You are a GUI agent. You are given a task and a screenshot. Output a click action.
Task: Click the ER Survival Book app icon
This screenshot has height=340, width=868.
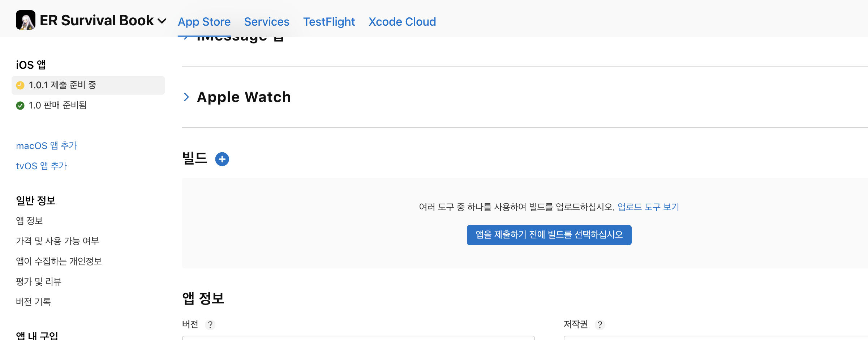[x=26, y=20]
